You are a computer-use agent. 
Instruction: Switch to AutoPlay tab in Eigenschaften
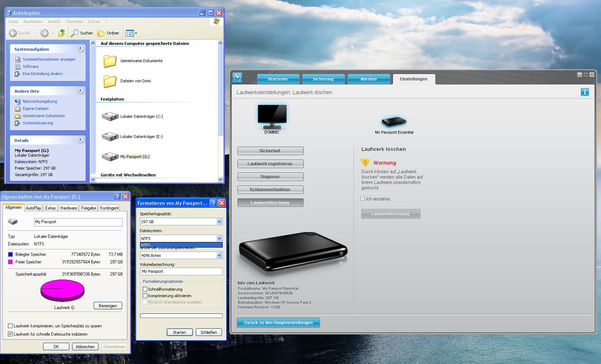(x=33, y=208)
